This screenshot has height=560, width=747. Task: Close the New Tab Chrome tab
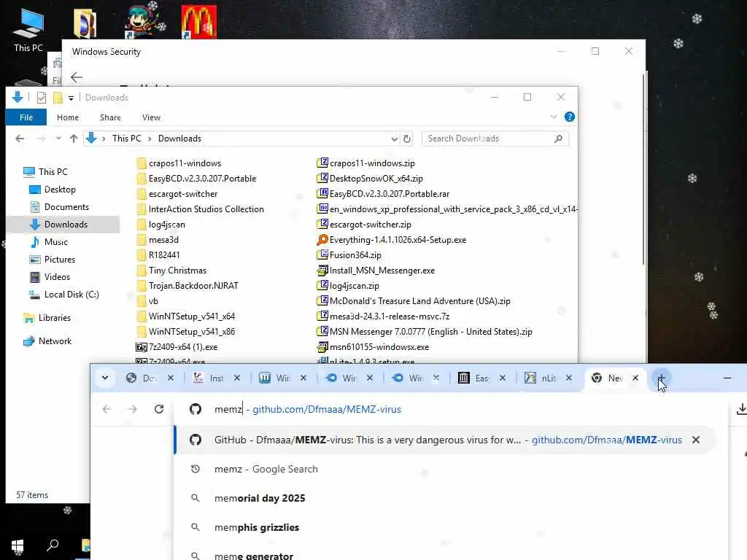coord(635,378)
